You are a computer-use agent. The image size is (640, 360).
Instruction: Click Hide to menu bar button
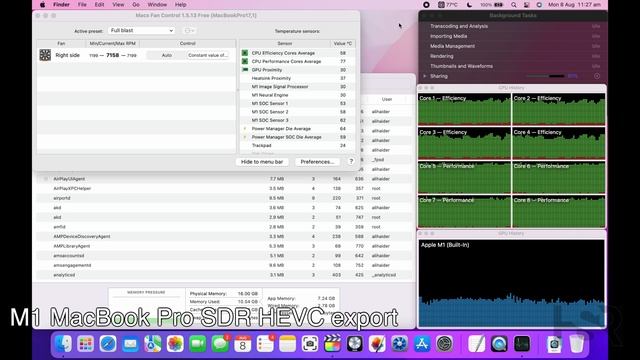coord(262,162)
